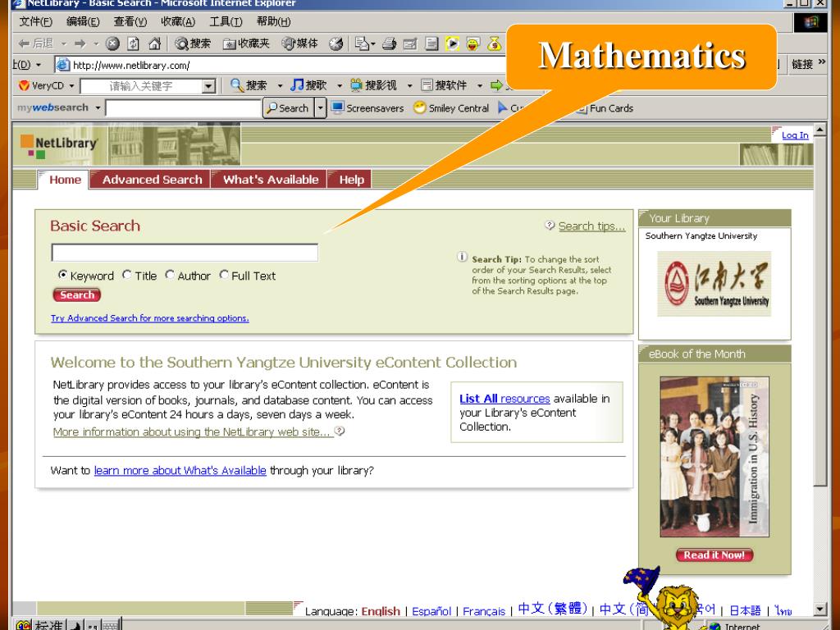Click the VeryCD logo button

tap(40, 85)
